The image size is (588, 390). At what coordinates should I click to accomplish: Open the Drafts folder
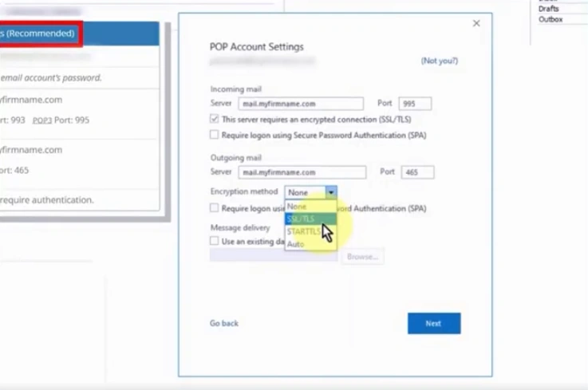549,9
